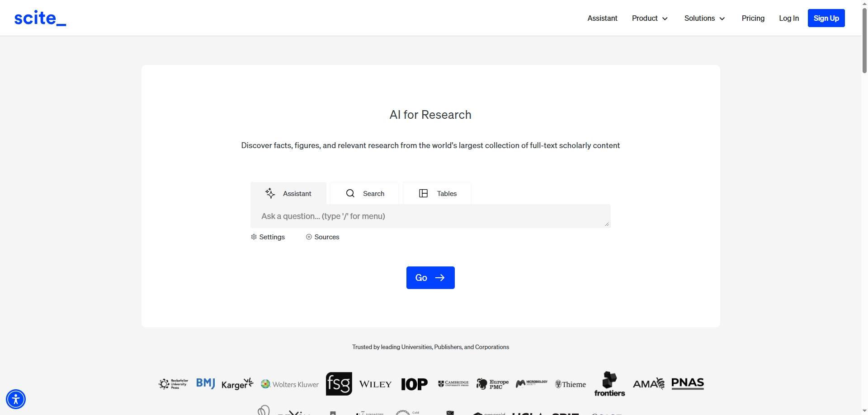
Task: Click the frontiers logo
Action: click(609, 384)
